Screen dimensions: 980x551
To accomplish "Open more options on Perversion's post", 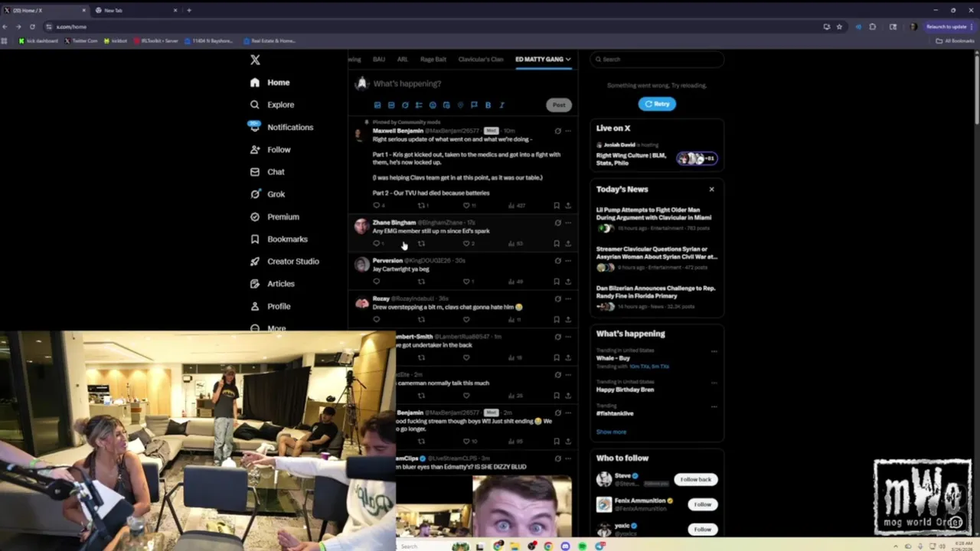I will coord(568,261).
